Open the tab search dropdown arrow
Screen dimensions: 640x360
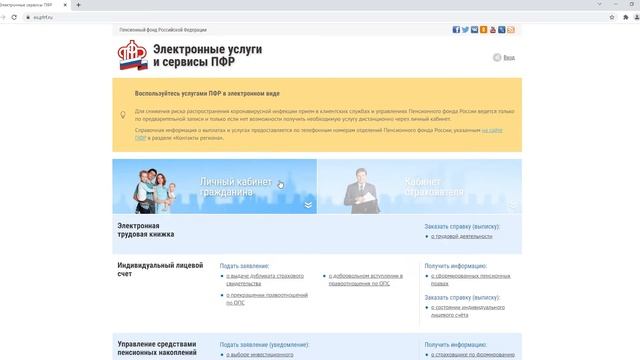pos(599,4)
